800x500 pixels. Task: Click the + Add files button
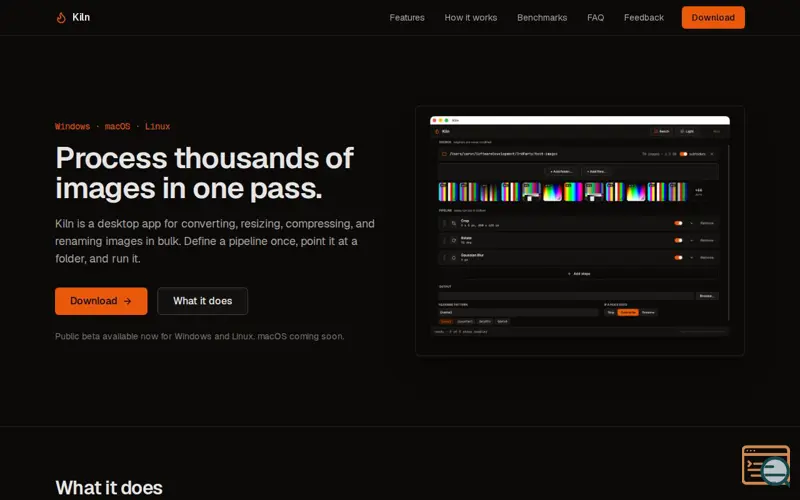point(596,171)
